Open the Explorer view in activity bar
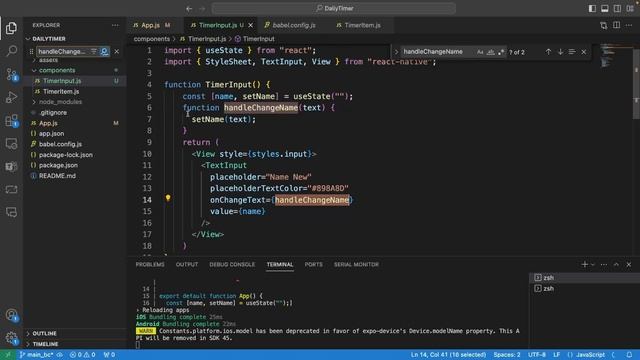 pyautogui.click(x=11, y=28)
